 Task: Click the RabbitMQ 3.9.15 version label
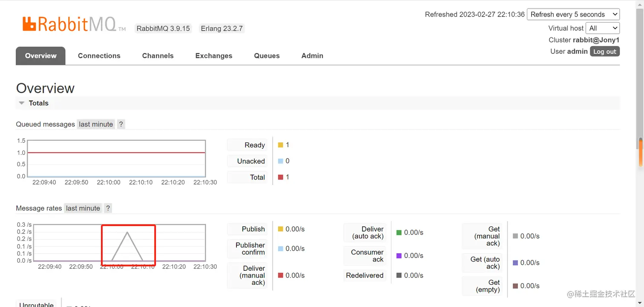163,29
